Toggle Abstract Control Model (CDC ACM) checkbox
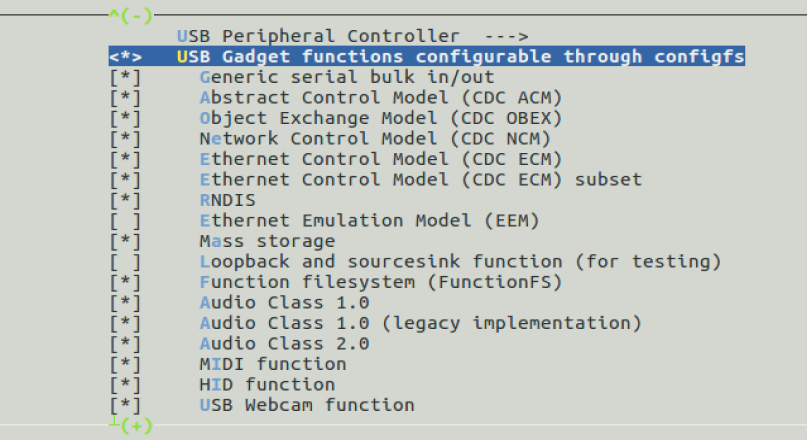 [x=125, y=98]
